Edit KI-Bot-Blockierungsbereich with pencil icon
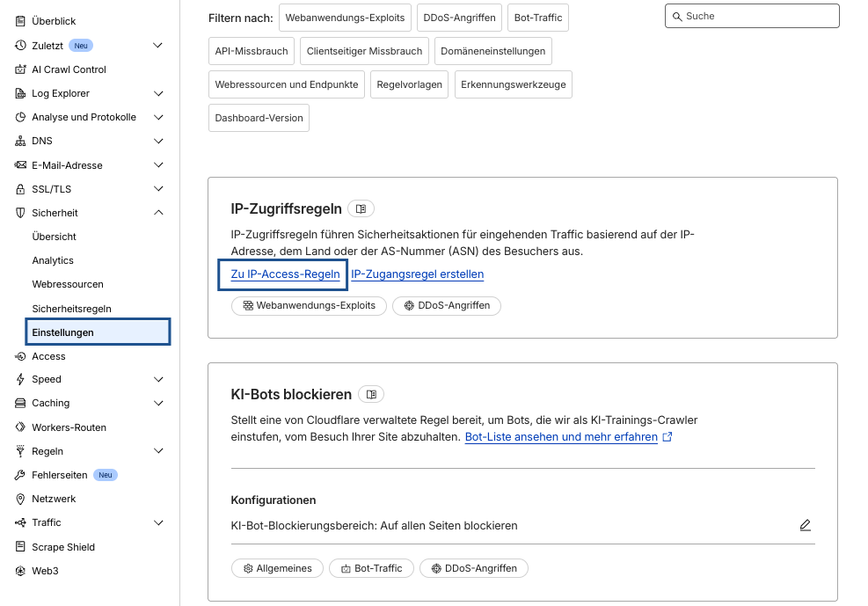868x606 pixels. tap(806, 525)
